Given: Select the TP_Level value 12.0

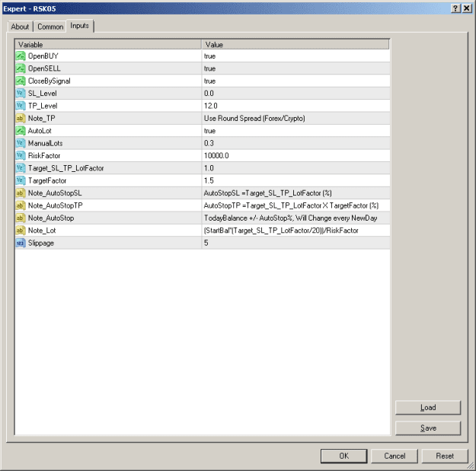Looking at the screenshot, I should (x=211, y=106).
